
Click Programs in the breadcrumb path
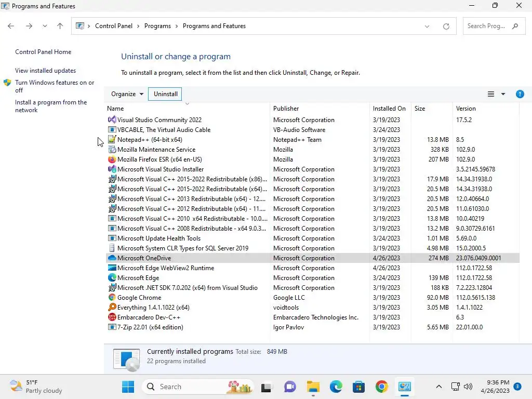157,26
